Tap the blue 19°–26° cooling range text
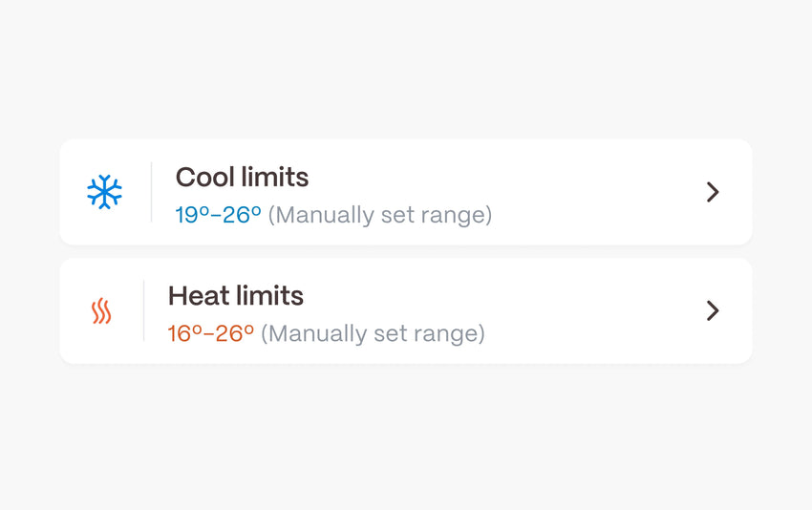Viewport: 812px width, 510px height. pos(218,215)
